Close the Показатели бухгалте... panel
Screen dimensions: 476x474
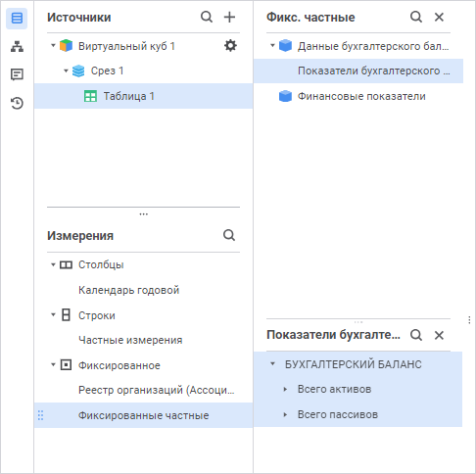click(x=439, y=335)
